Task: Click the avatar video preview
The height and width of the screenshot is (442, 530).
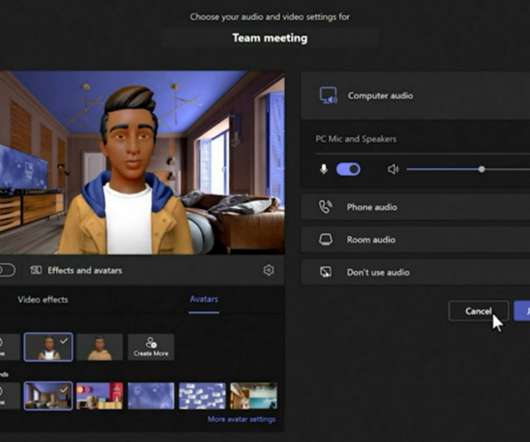Action: coord(142,162)
